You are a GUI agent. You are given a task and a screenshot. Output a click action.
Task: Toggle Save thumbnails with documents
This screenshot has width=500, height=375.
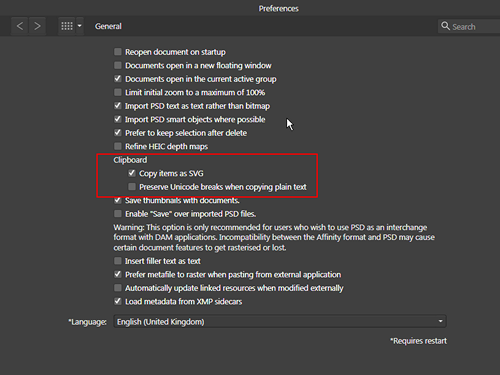[118, 200]
